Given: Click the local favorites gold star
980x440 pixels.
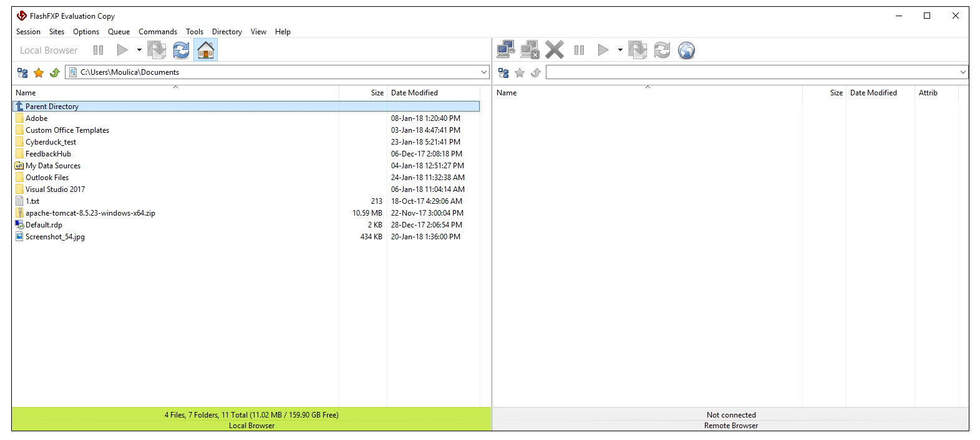Looking at the screenshot, I should 39,73.
